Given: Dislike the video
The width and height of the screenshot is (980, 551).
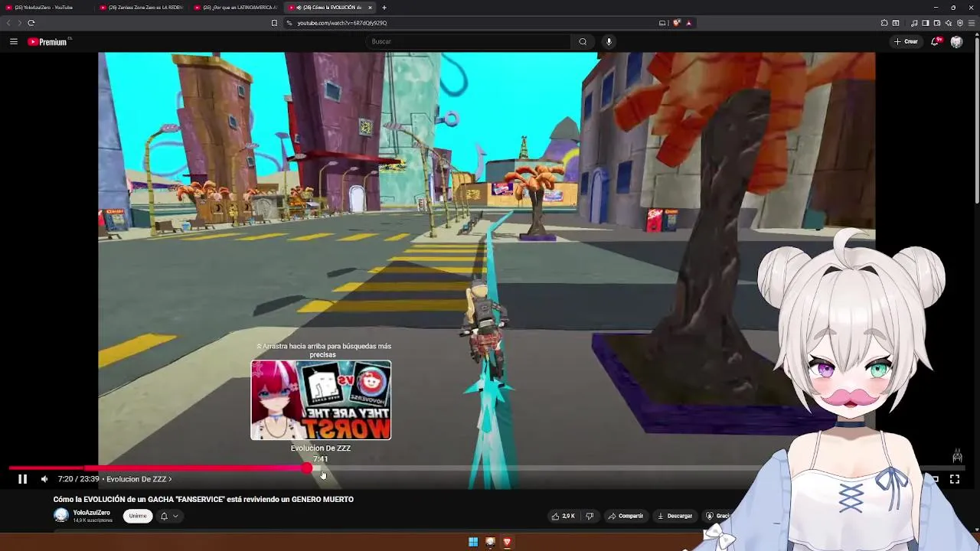Looking at the screenshot, I should point(590,516).
